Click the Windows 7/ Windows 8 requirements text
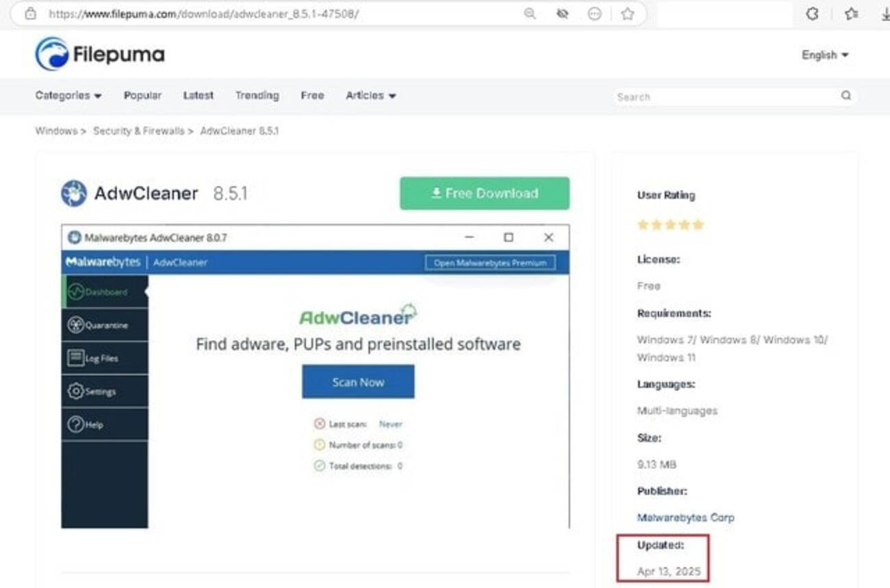This screenshot has height=588, width=890. pos(732,348)
